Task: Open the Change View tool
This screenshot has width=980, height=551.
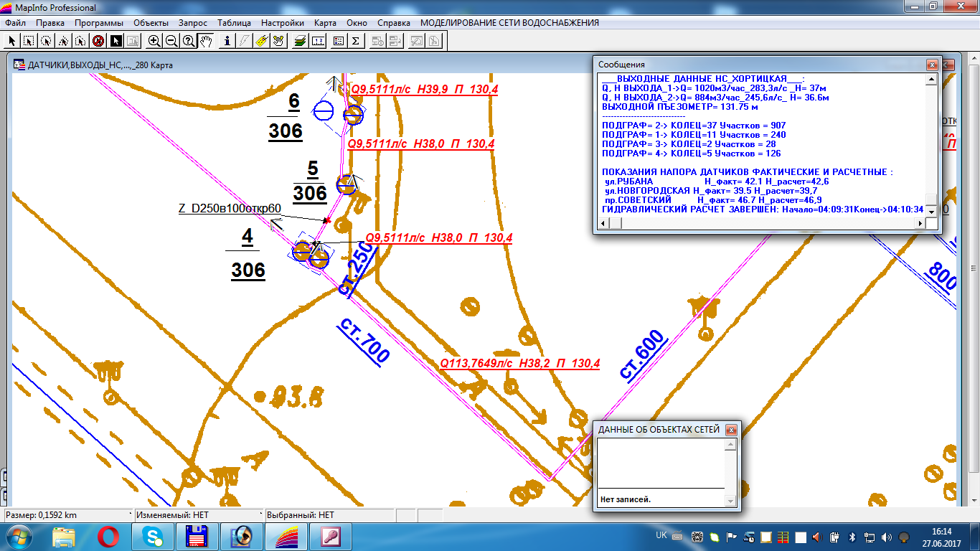Action: click(x=189, y=41)
